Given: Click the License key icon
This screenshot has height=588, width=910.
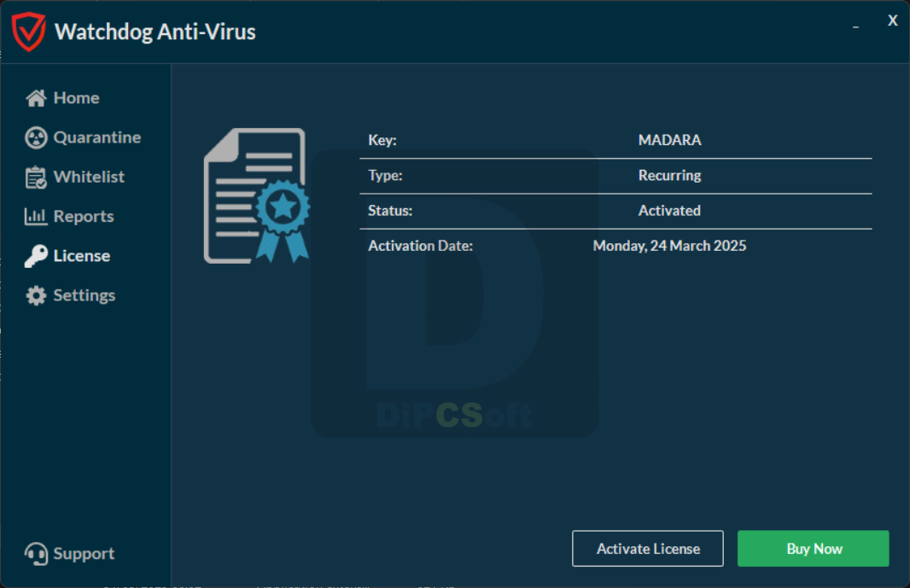Looking at the screenshot, I should [36, 256].
